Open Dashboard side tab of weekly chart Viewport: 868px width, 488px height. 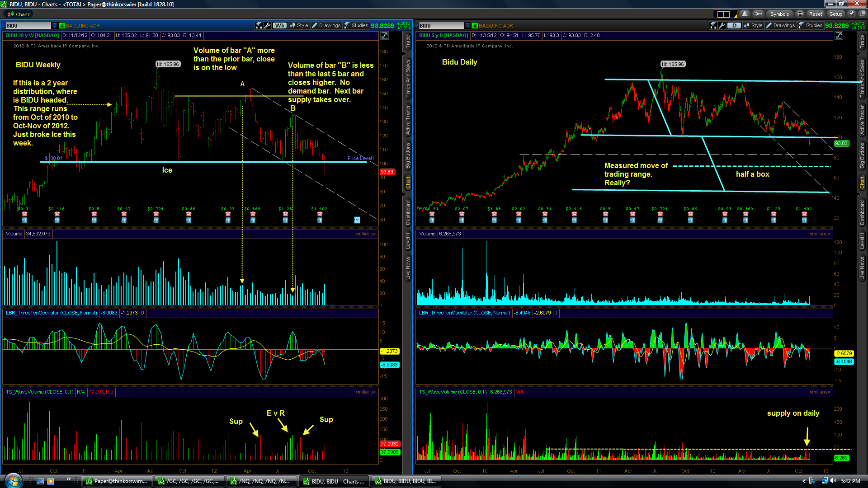(408, 212)
